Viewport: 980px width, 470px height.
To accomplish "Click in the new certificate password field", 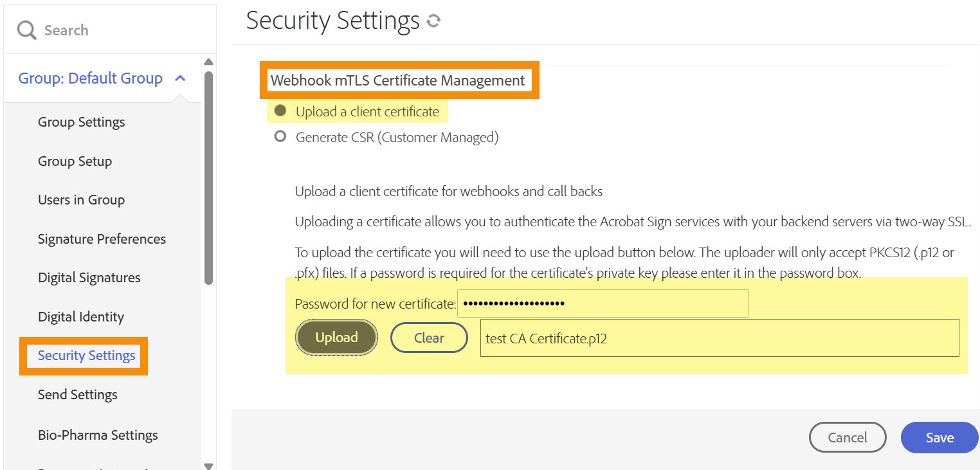I will 603,303.
